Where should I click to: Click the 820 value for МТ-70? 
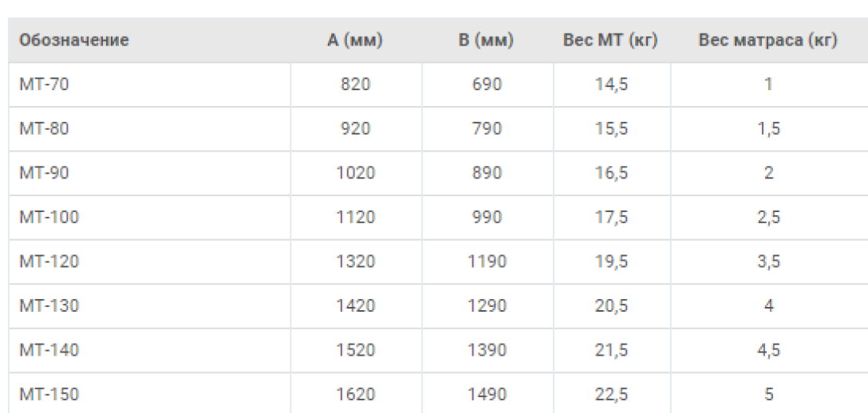(x=355, y=84)
